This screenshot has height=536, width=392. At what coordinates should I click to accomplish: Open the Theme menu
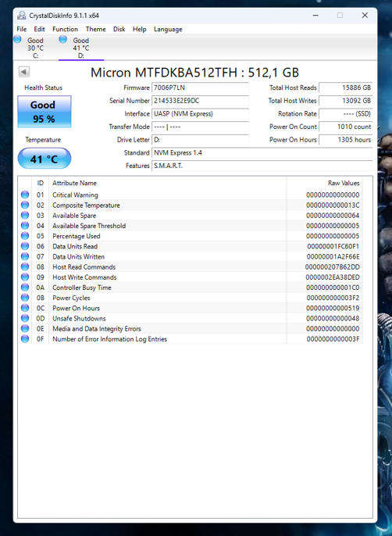(96, 29)
